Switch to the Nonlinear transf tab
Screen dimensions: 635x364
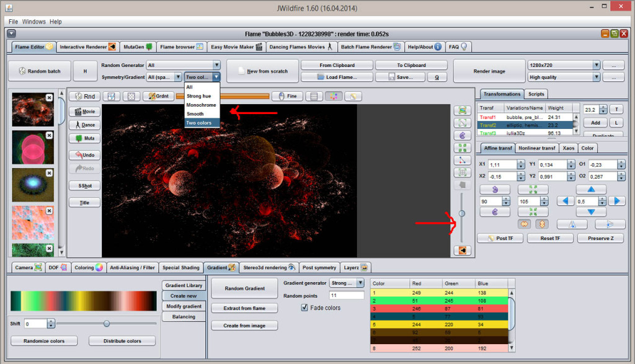click(537, 148)
